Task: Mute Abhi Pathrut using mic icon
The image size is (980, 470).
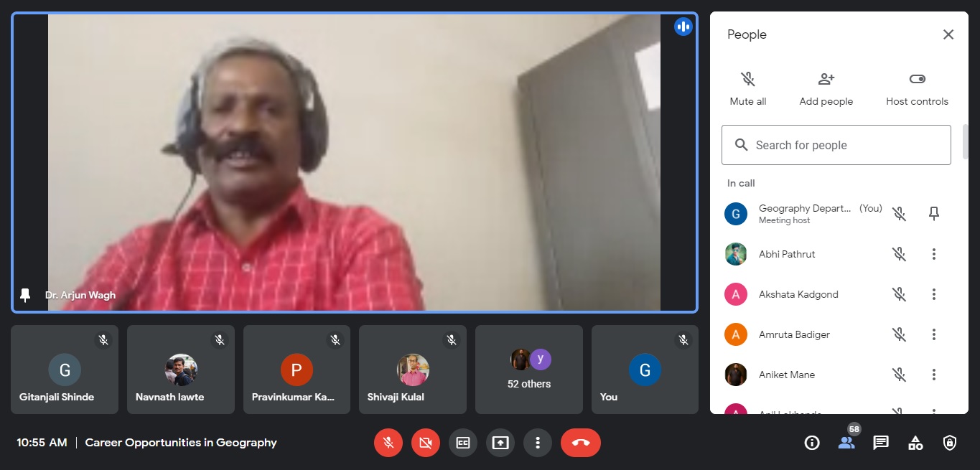Action: pos(899,254)
